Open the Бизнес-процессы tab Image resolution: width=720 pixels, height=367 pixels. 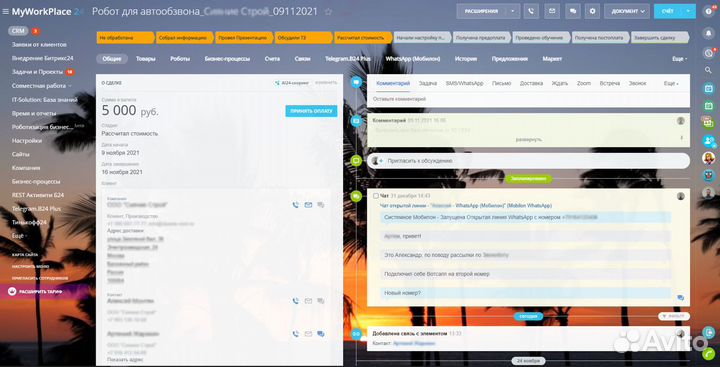227,59
